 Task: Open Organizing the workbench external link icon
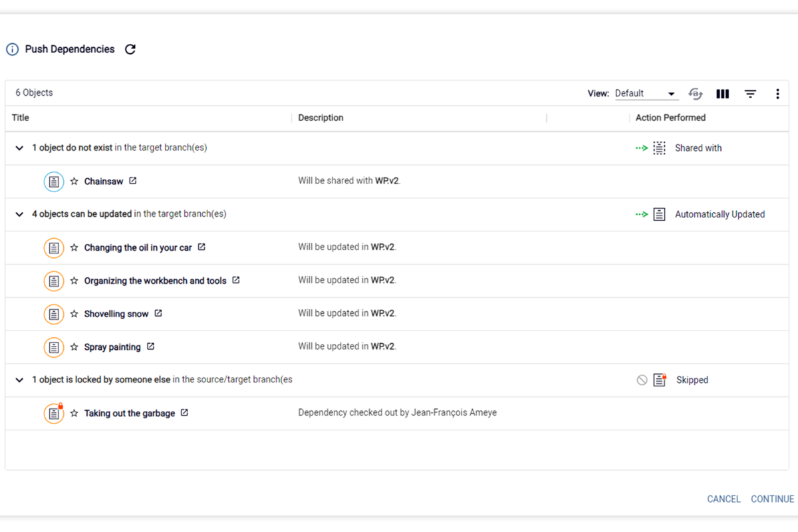[236, 281]
